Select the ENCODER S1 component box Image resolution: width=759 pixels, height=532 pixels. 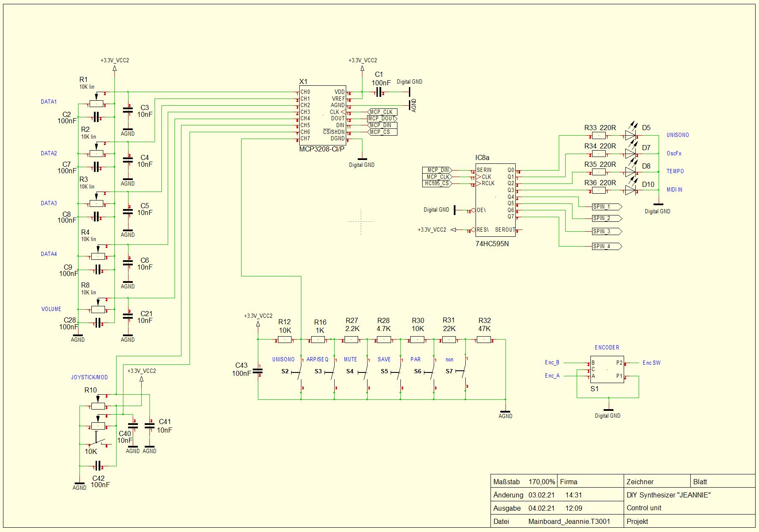tap(607, 369)
